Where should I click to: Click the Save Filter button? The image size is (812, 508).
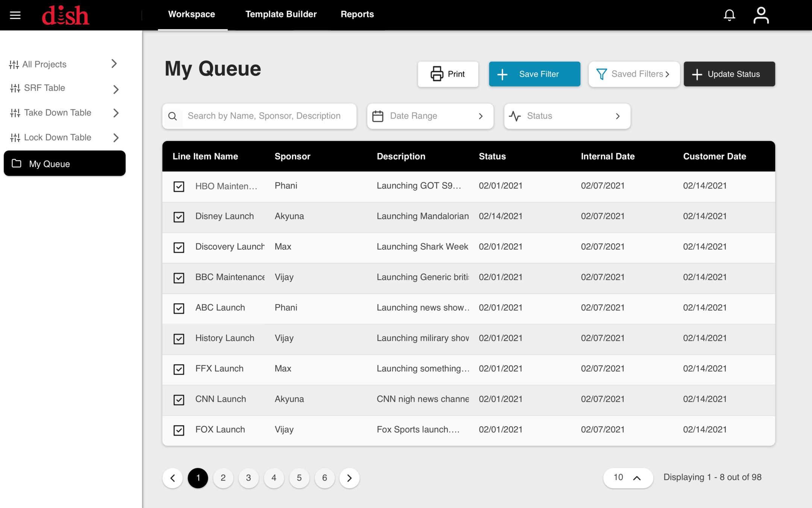point(534,74)
